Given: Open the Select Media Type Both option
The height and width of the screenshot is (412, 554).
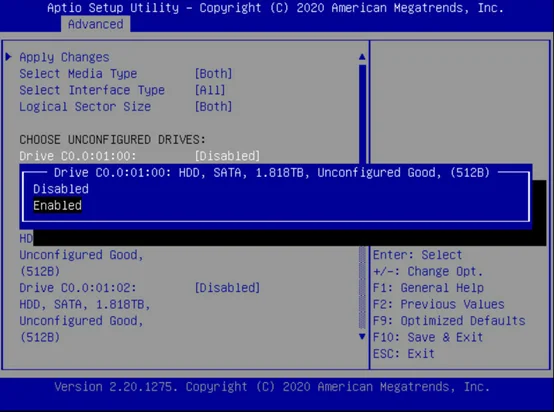Looking at the screenshot, I should (213, 73).
